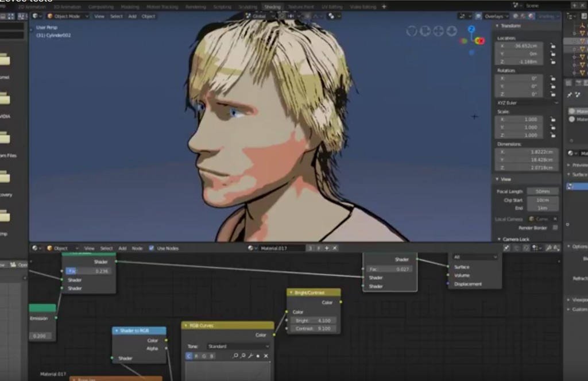Image resolution: width=588 pixels, height=381 pixels.
Task: Lock the X location lock icon
Action: pos(552,45)
